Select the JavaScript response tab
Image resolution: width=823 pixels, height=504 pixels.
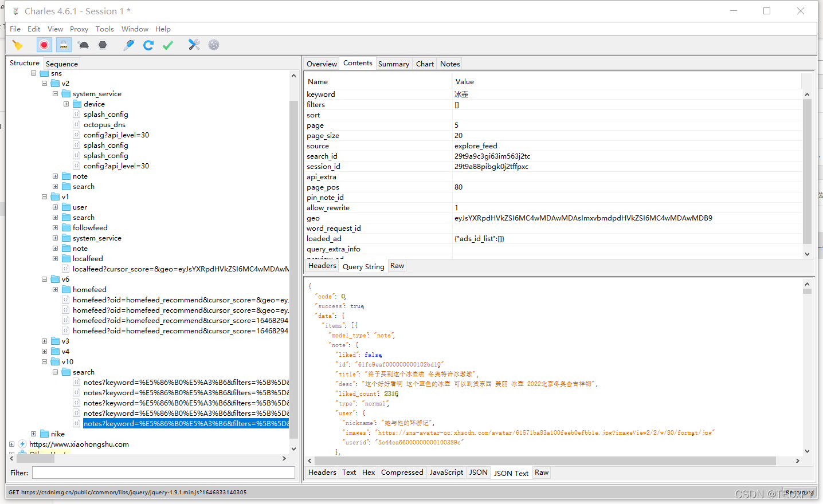tap(446, 472)
